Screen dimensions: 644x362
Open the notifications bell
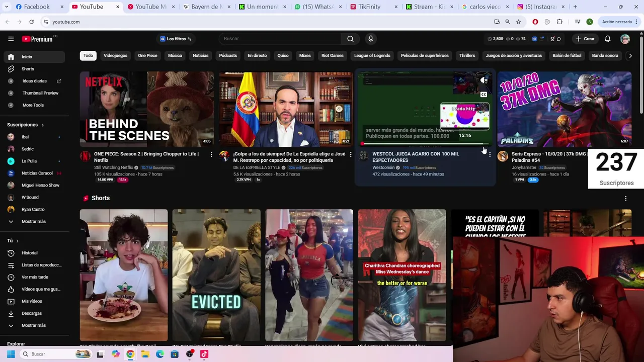(608, 39)
